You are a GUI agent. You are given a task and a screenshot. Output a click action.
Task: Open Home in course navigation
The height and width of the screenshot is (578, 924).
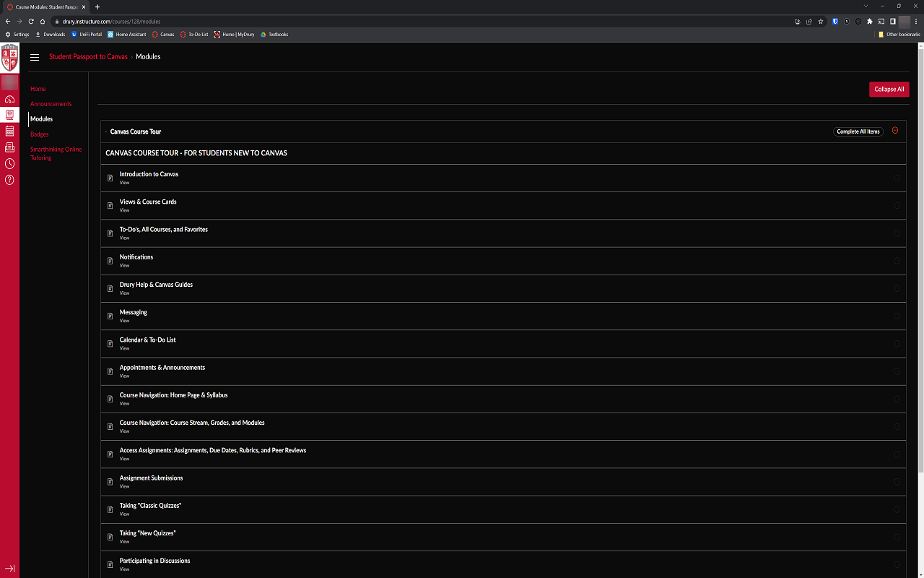pos(38,89)
